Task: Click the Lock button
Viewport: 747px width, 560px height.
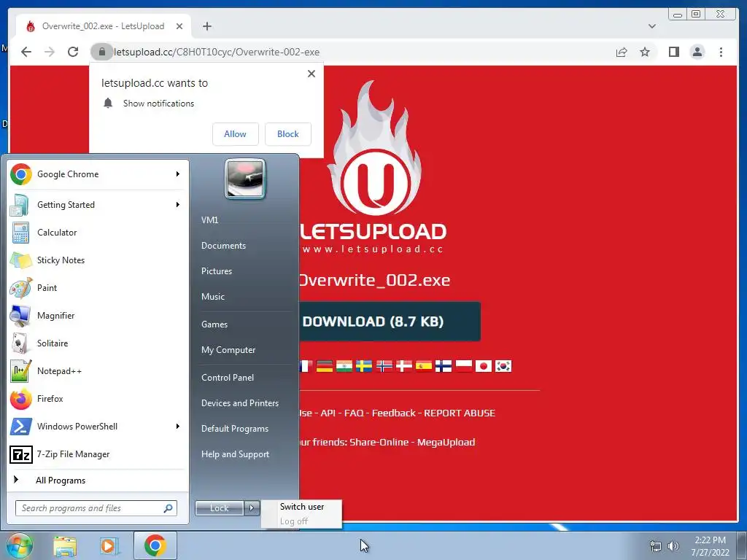Action: point(219,508)
